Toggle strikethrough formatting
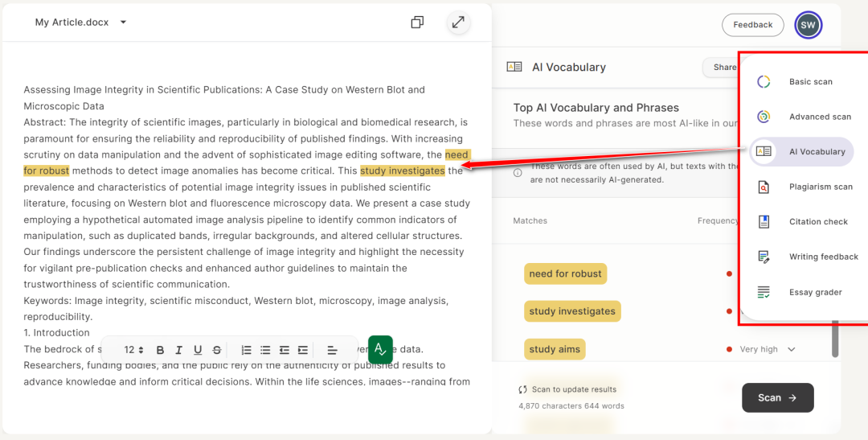The image size is (868, 440). [x=217, y=350]
